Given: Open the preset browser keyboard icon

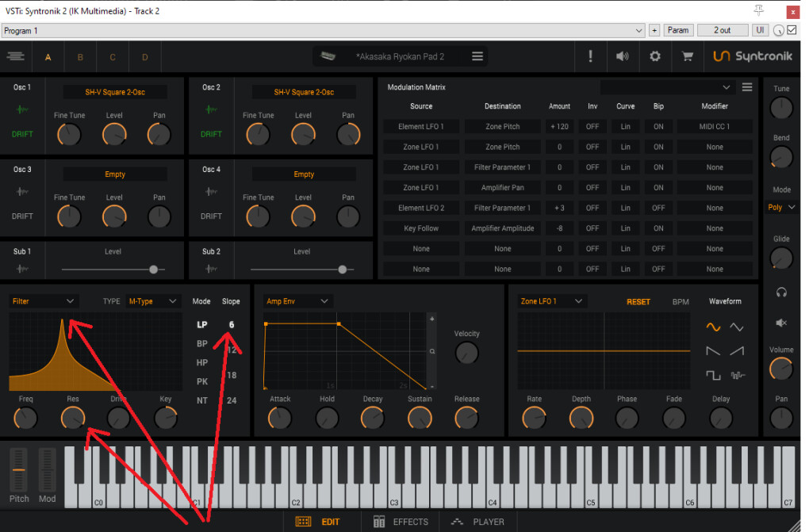Looking at the screenshot, I should (x=328, y=56).
